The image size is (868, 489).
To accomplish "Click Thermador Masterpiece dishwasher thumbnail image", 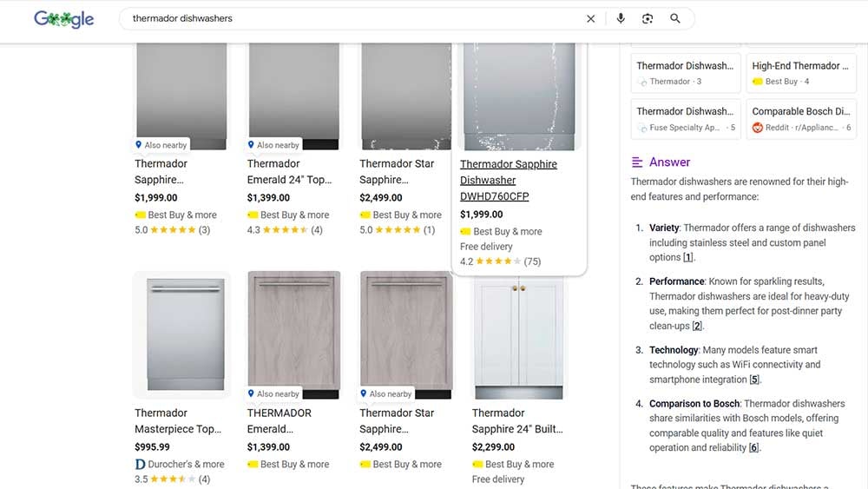I will click(182, 335).
